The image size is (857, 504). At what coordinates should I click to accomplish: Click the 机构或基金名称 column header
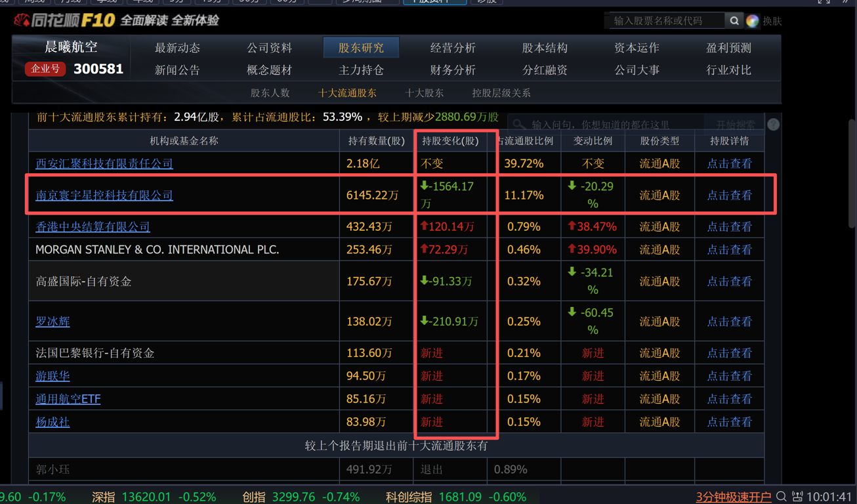click(x=184, y=140)
